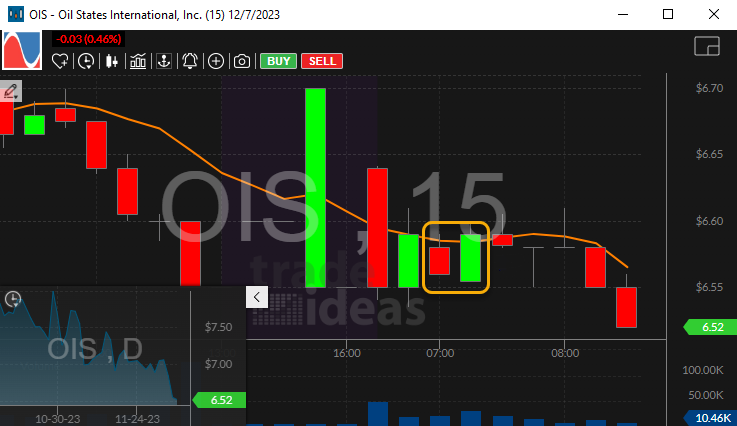737x426 pixels.
Task: Click the -0.03 (0.46%) change label
Action: [x=88, y=39]
